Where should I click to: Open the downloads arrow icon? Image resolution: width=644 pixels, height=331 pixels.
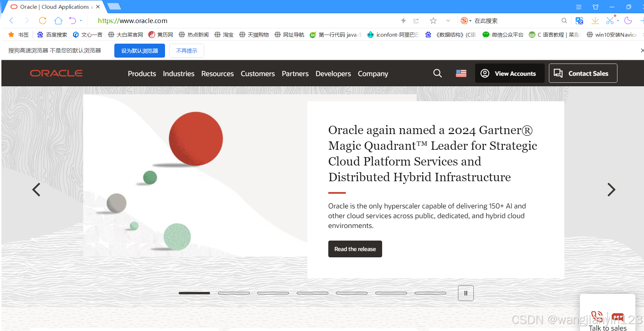coord(595,21)
